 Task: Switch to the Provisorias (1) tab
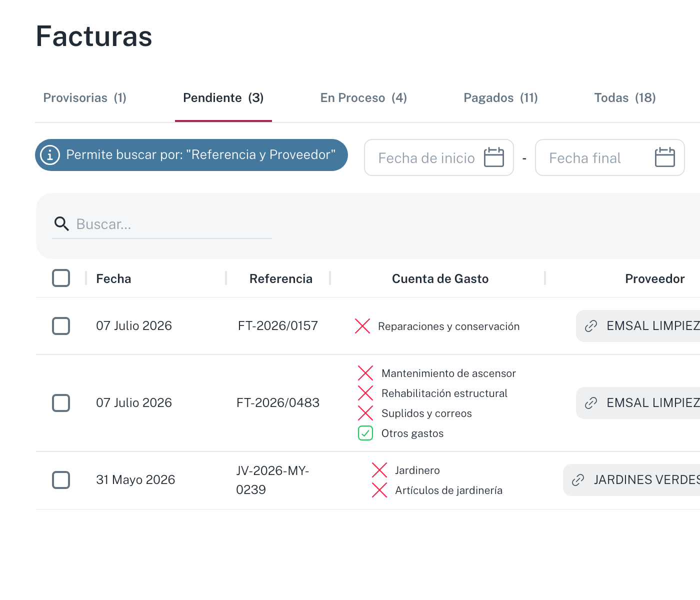(x=85, y=97)
